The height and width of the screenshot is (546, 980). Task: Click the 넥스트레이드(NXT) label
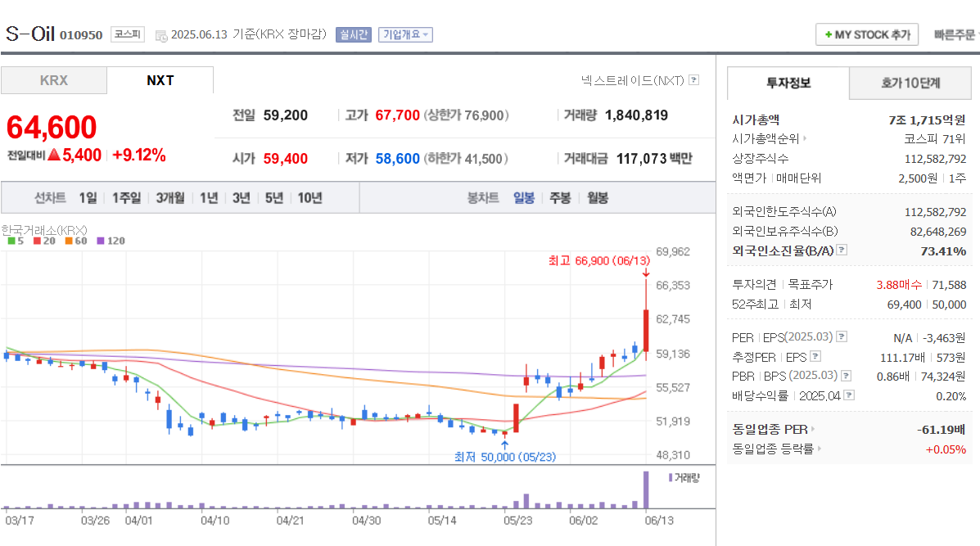633,80
